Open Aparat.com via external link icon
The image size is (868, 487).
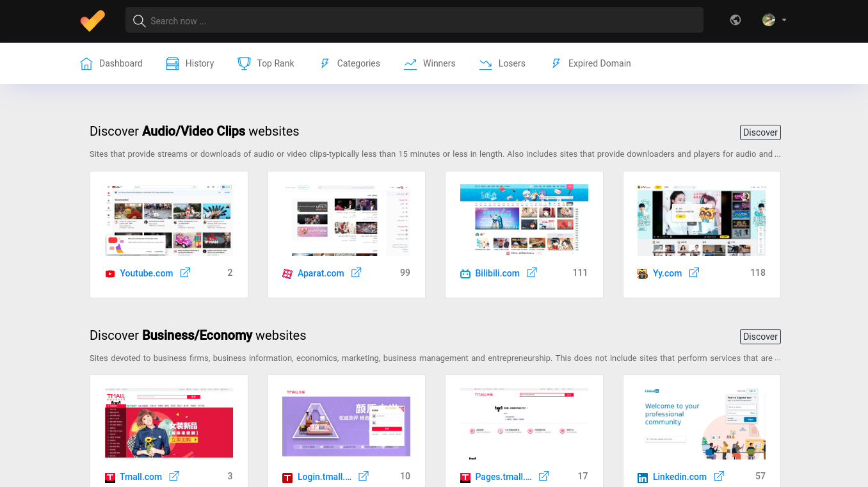click(x=357, y=273)
